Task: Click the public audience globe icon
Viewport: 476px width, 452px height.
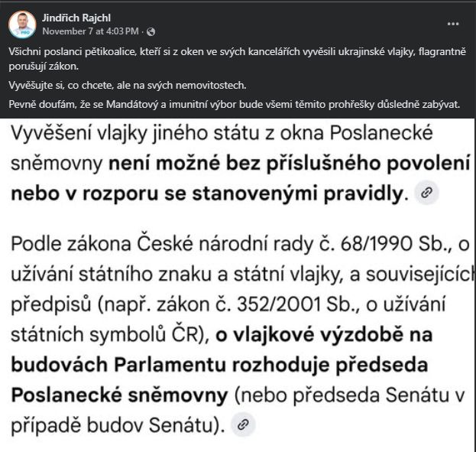Action: pyautogui.click(x=151, y=31)
